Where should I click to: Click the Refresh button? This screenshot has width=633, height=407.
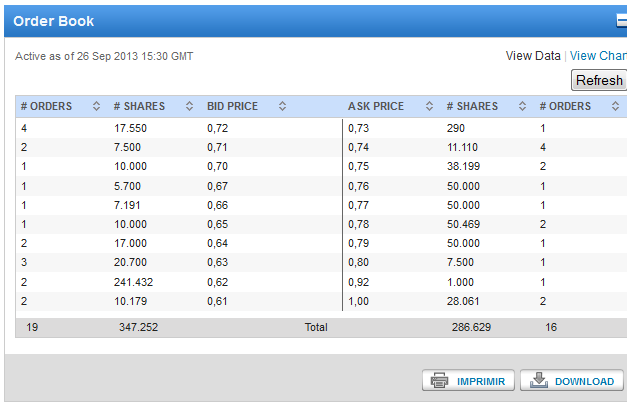pyautogui.click(x=599, y=80)
